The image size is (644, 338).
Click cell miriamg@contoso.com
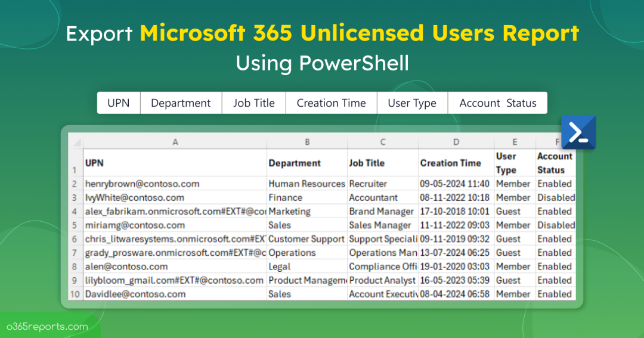click(175, 225)
